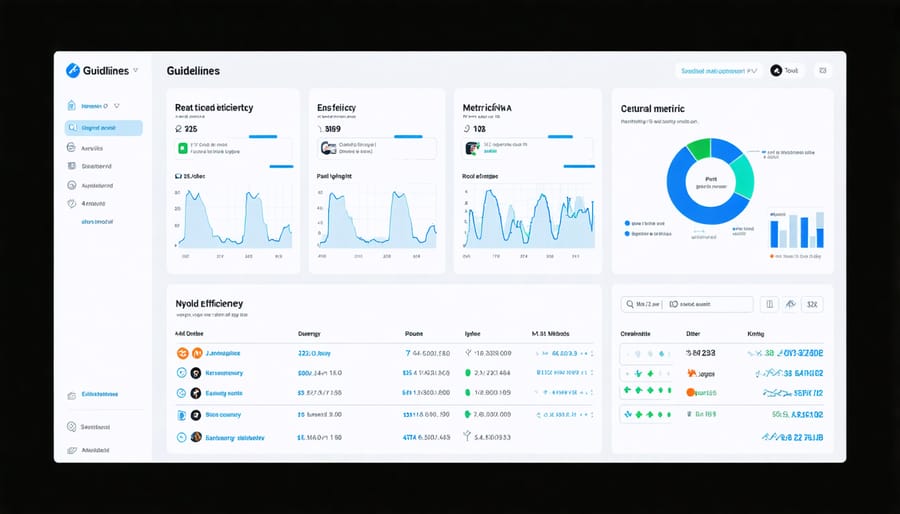Click the home building icon in sidebar
900x514 pixels.
pos(71,106)
